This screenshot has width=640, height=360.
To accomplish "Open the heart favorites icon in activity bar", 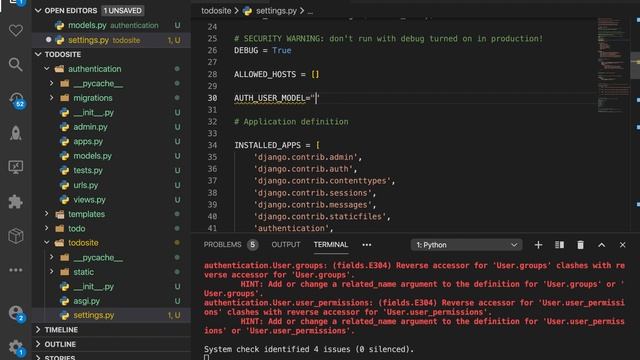I will pyautogui.click(x=16, y=31).
